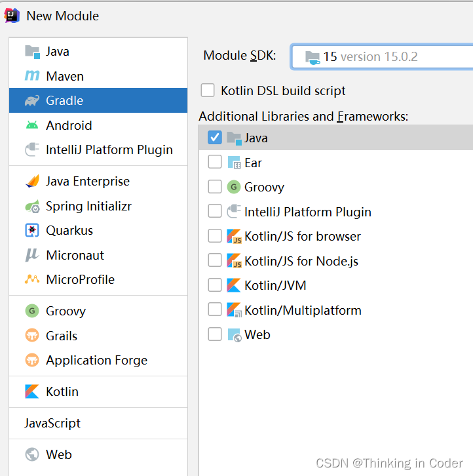
Task: Click the MicroProfile icon
Action: coord(32,279)
